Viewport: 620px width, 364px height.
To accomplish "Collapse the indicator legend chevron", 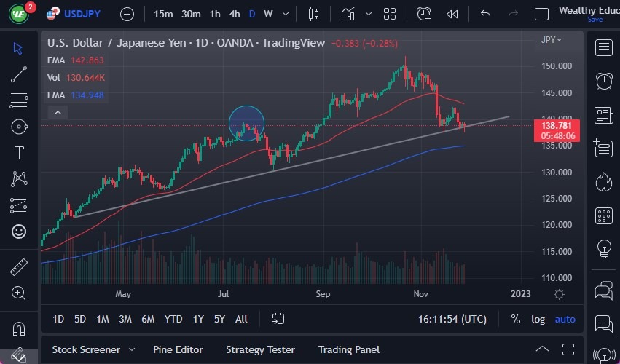I will tap(57, 112).
